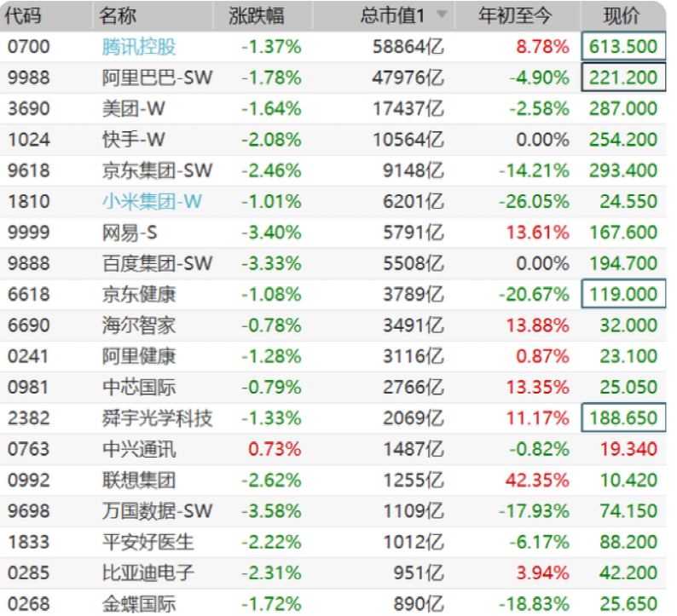Select the 金蝶国际 stock name
The height and width of the screenshot is (616, 677).
pyautogui.click(x=139, y=603)
